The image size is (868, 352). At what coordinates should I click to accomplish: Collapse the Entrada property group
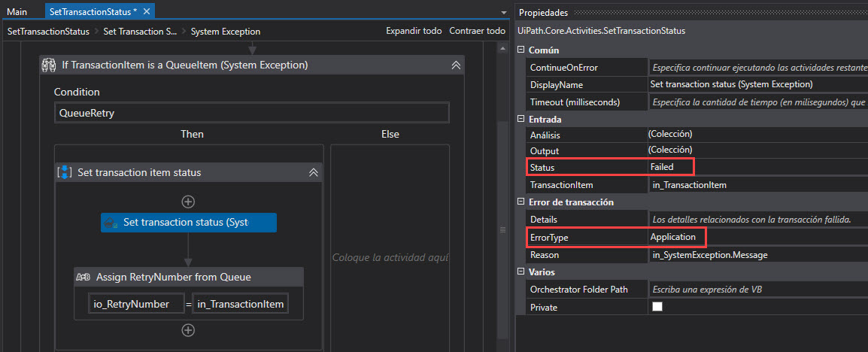[x=520, y=119]
